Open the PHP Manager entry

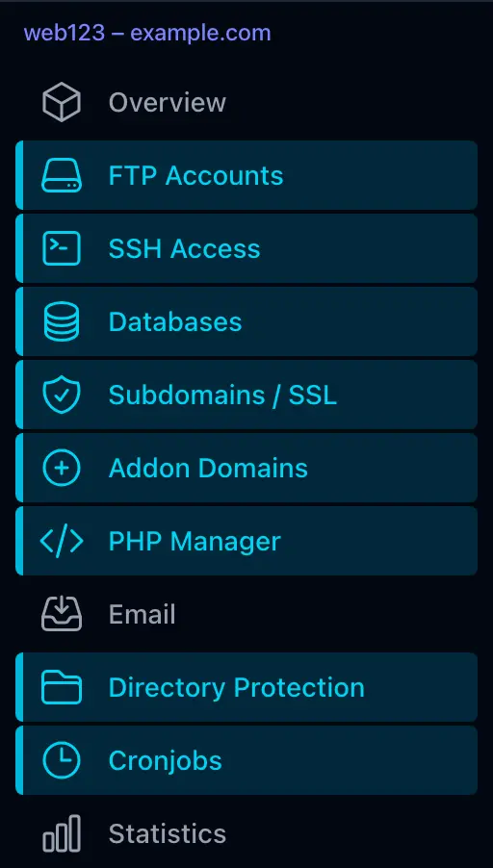click(x=246, y=541)
